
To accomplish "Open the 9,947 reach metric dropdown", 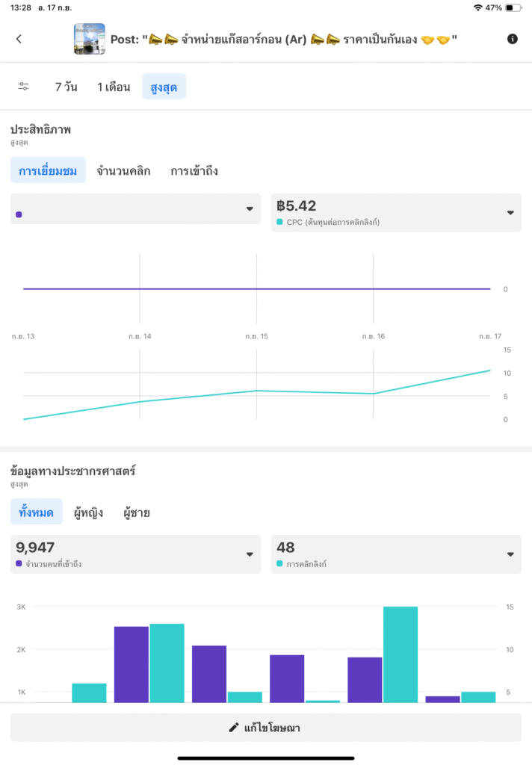I will [135, 554].
